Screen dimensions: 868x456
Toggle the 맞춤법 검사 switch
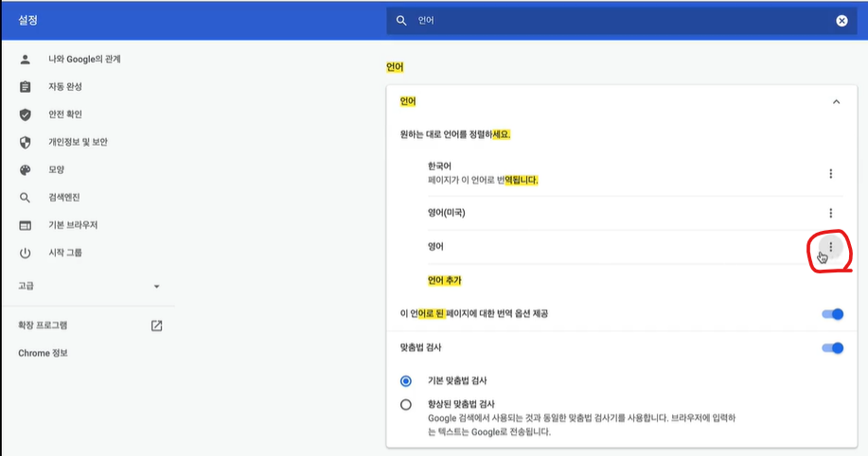833,348
